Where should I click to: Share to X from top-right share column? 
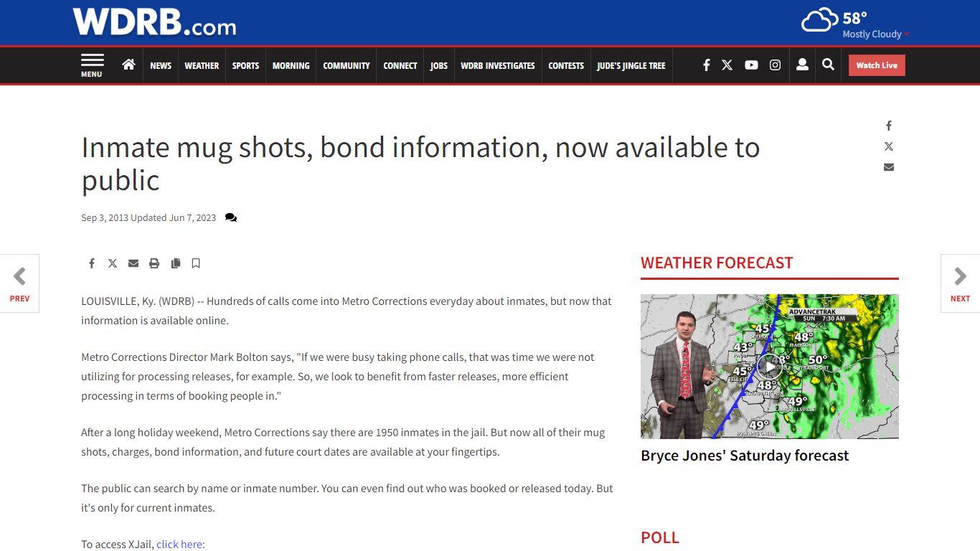tap(889, 146)
